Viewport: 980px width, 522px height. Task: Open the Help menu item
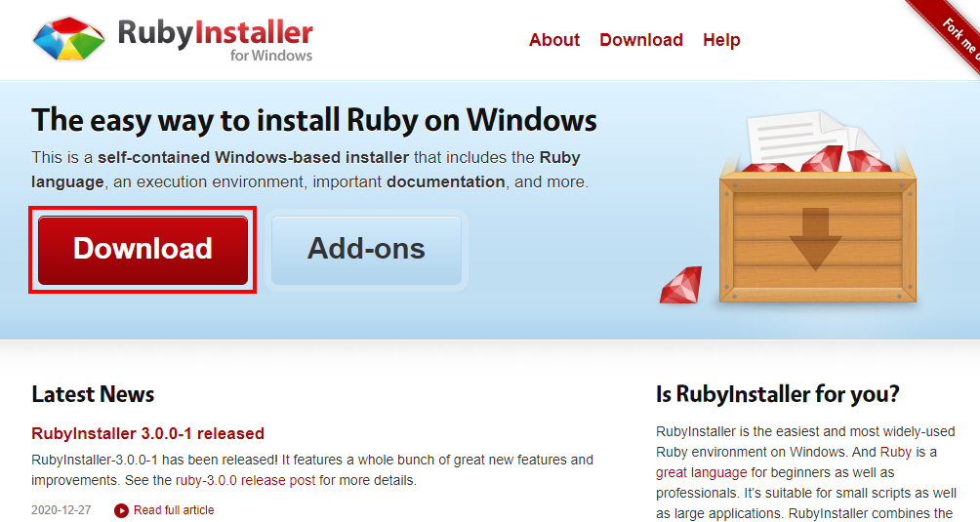click(x=721, y=40)
